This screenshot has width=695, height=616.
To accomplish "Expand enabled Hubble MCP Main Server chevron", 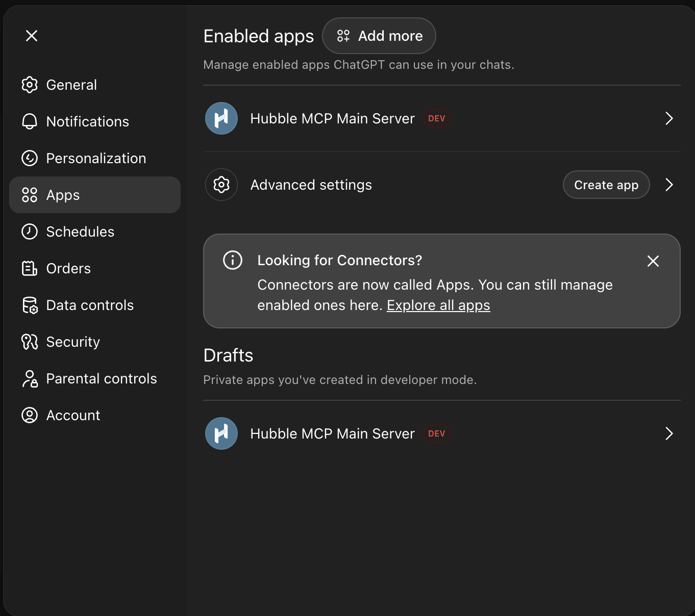I will (x=669, y=118).
